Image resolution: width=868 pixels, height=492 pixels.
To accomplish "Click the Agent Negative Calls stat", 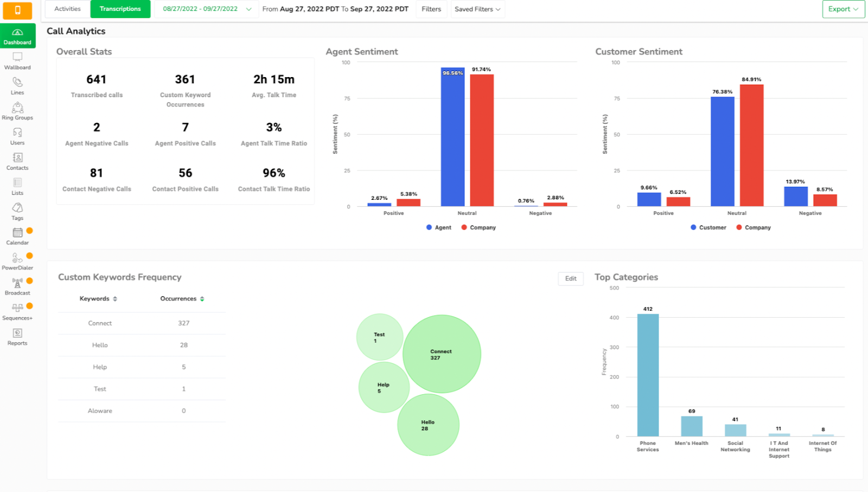I will point(97,134).
